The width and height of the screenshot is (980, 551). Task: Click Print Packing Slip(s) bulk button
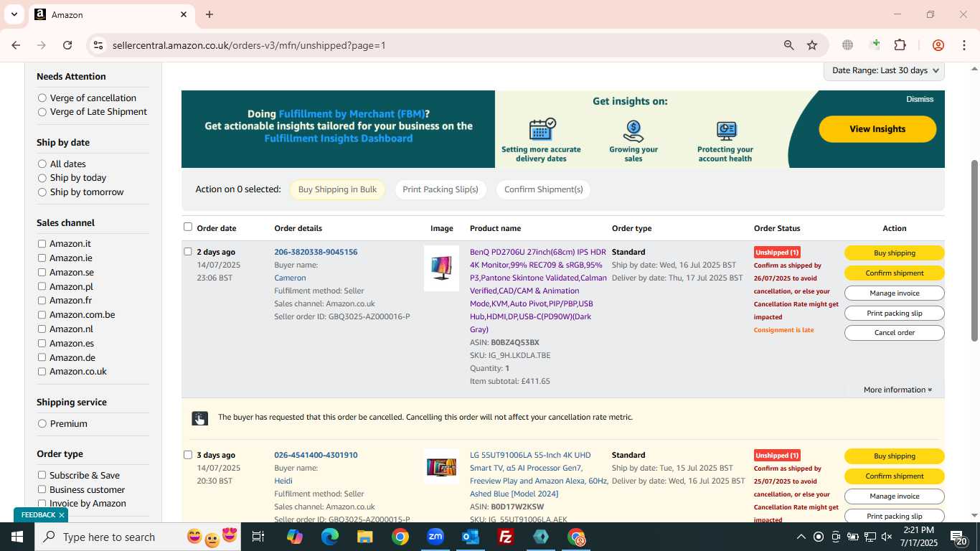(440, 189)
